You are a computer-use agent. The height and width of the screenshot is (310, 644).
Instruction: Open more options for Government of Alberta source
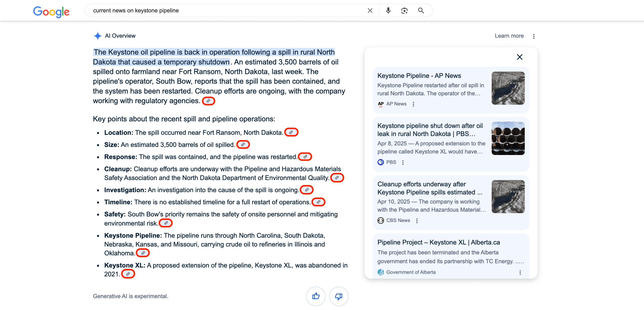tap(520, 272)
